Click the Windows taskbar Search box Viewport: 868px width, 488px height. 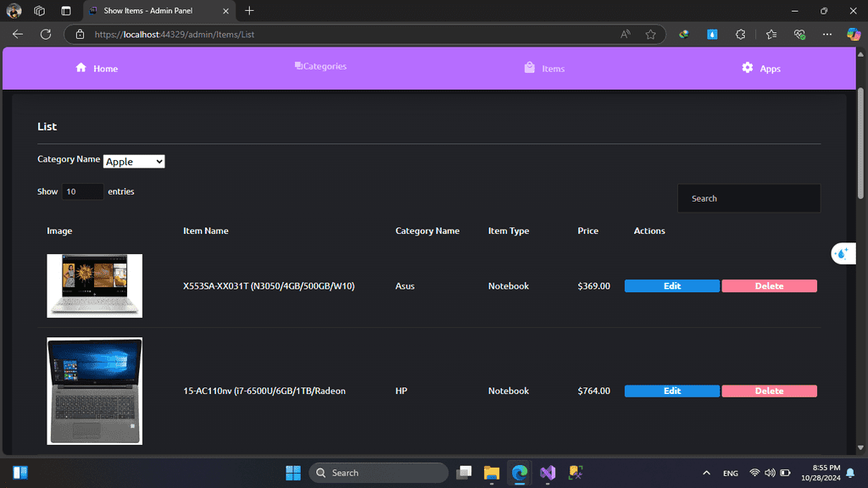point(379,473)
